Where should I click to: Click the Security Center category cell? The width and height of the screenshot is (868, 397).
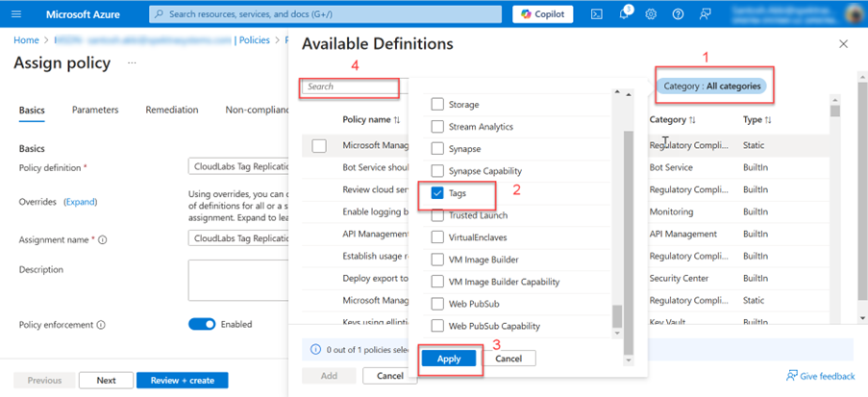click(x=679, y=279)
